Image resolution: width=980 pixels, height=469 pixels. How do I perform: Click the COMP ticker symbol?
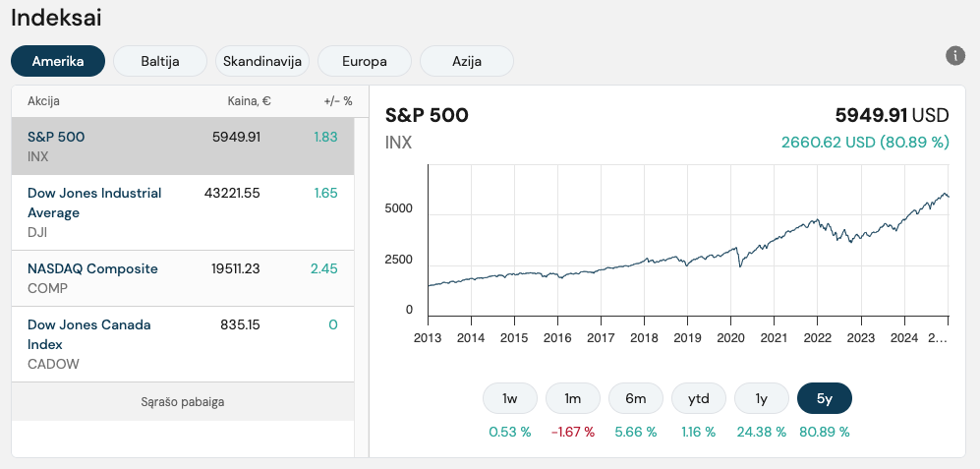(47, 289)
